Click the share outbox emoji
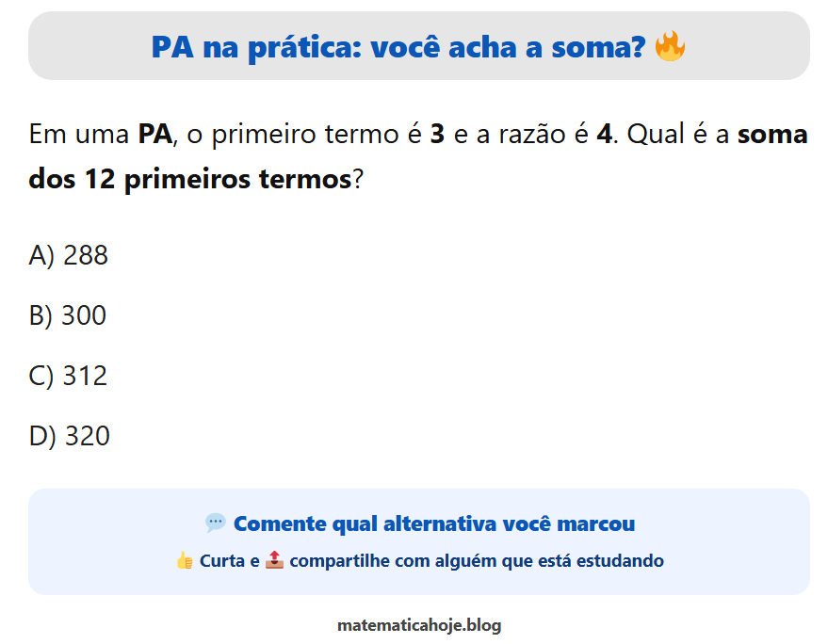Screen dimensions: 828x644 274,560
